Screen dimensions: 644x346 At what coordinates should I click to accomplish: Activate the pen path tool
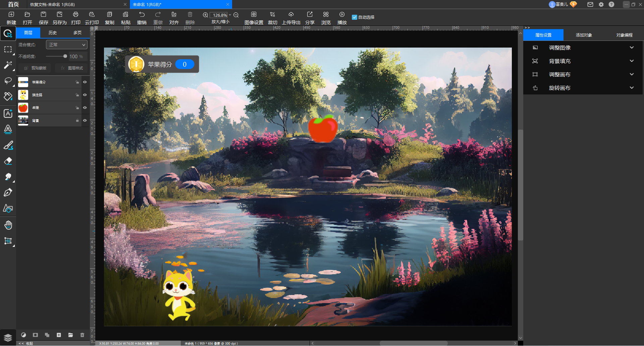tap(8, 193)
